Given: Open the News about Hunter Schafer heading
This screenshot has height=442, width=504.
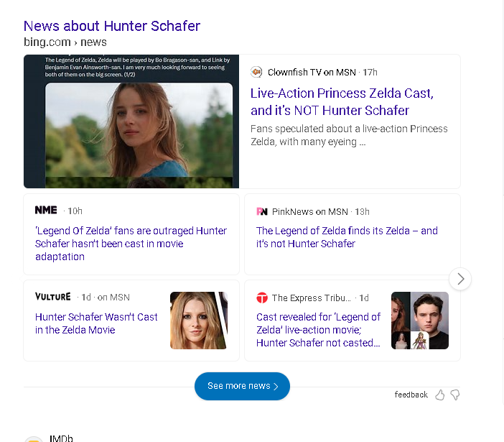Looking at the screenshot, I should pos(112,26).
